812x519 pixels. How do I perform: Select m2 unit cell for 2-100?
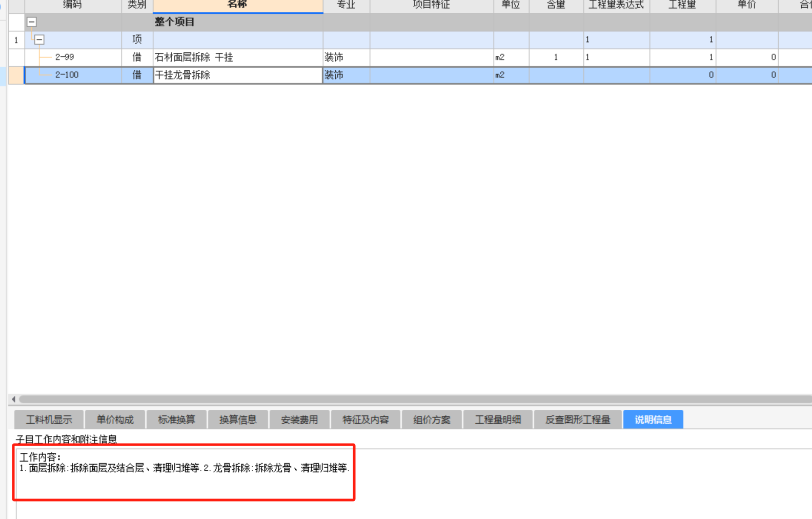[x=511, y=75]
